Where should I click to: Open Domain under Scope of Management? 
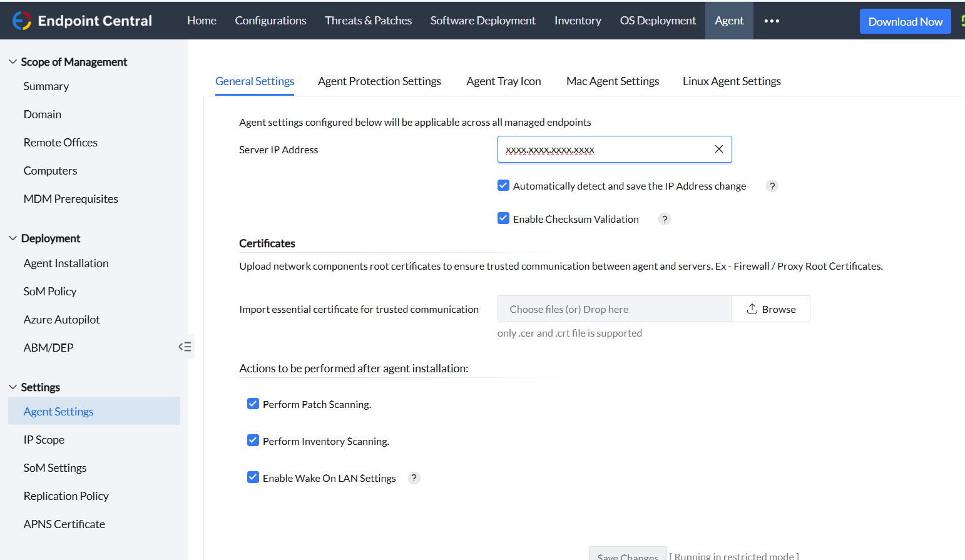pos(43,115)
